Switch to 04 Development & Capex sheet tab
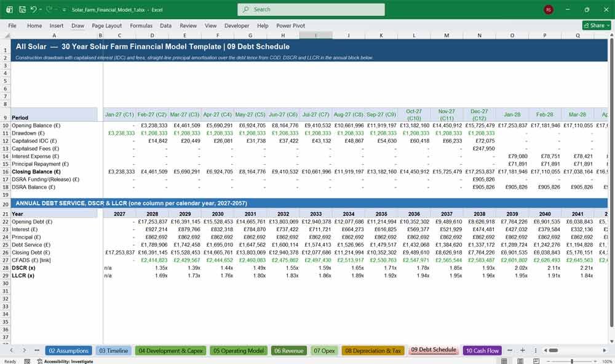Image resolution: width=615 pixels, height=364 pixels. (x=170, y=350)
